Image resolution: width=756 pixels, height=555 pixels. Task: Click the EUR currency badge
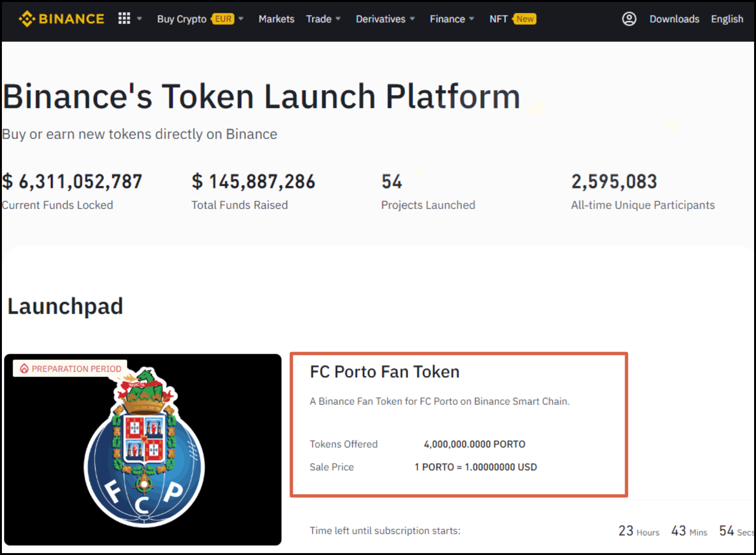223,19
